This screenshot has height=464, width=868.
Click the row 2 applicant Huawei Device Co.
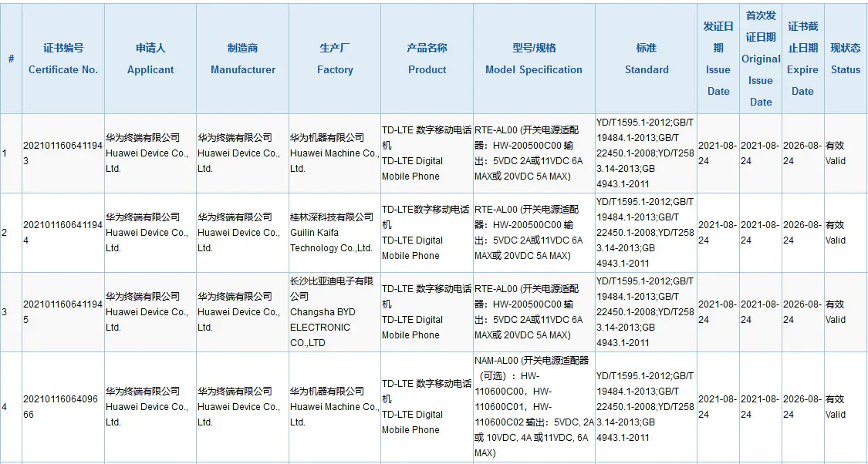[150, 233]
